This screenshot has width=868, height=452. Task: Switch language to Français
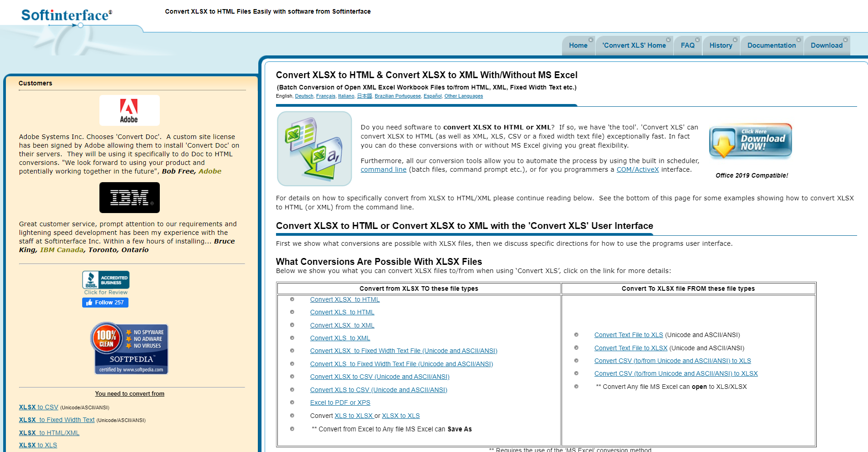coord(326,96)
